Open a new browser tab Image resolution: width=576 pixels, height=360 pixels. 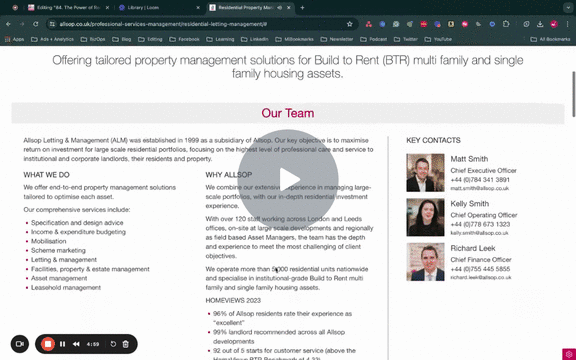coord(302,7)
